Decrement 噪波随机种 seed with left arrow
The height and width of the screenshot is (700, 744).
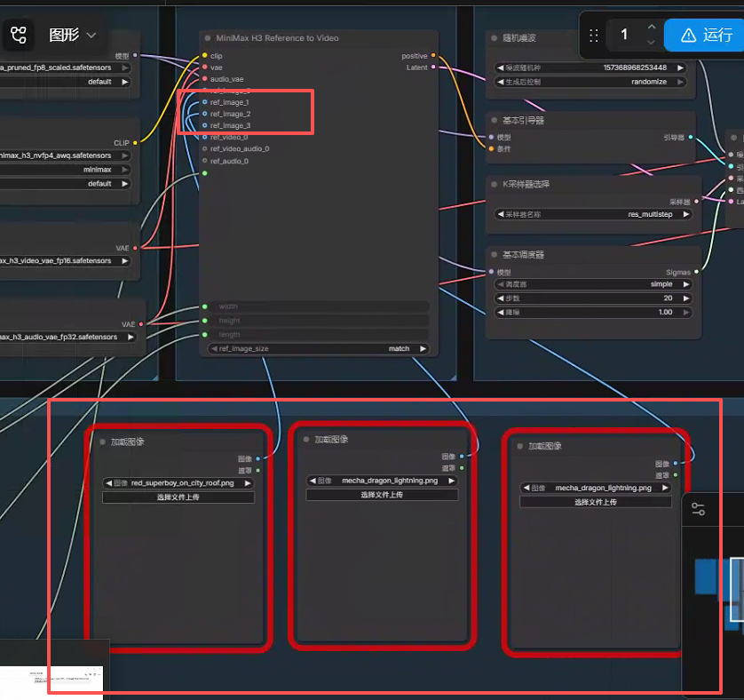click(500, 68)
